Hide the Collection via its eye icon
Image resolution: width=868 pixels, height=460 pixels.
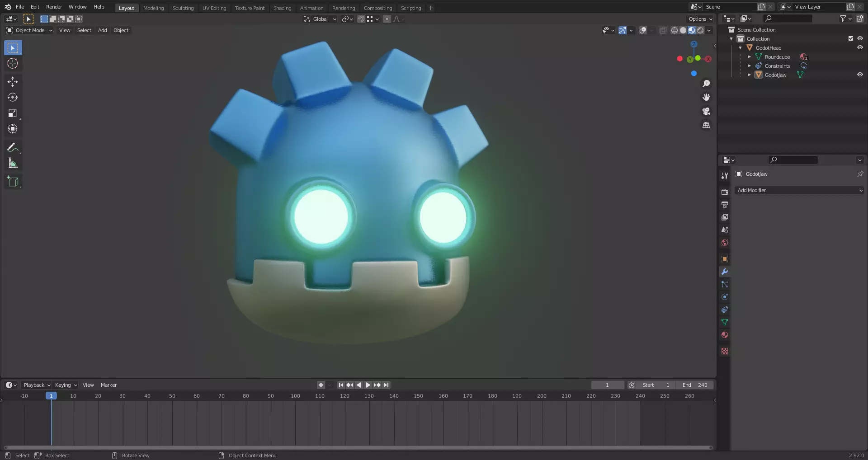click(860, 38)
